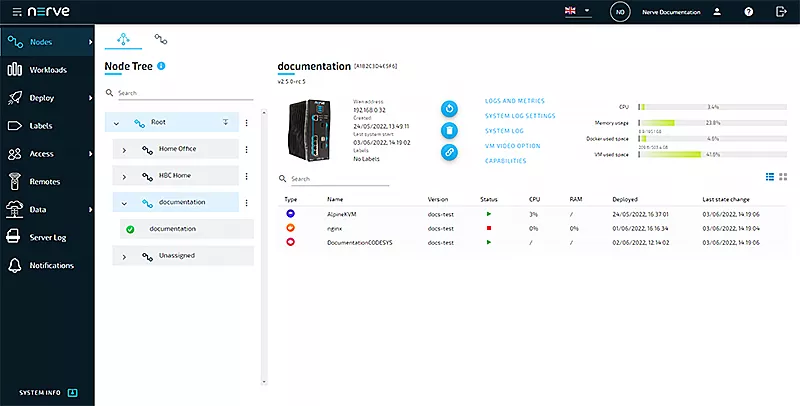800x406 pixels.
Task: Click the Data cloud icon
Action: tap(14, 210)
